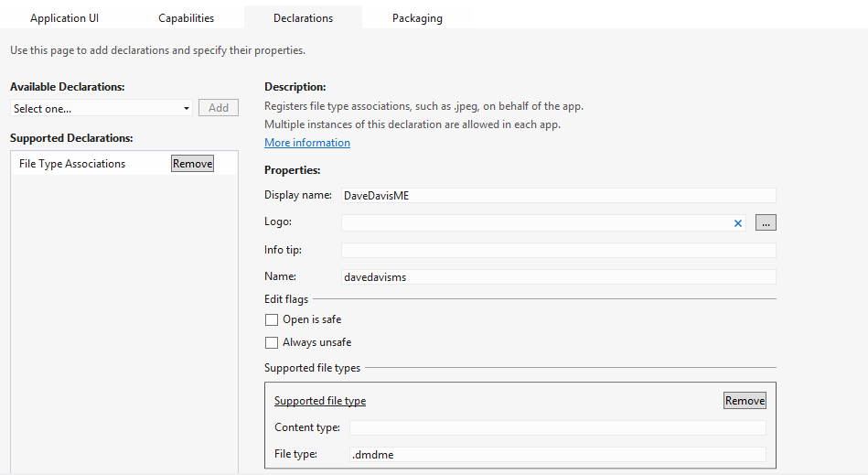Click the Info tip input field
The width and height of the screenshot is (868, 475).
pos(558,250)
